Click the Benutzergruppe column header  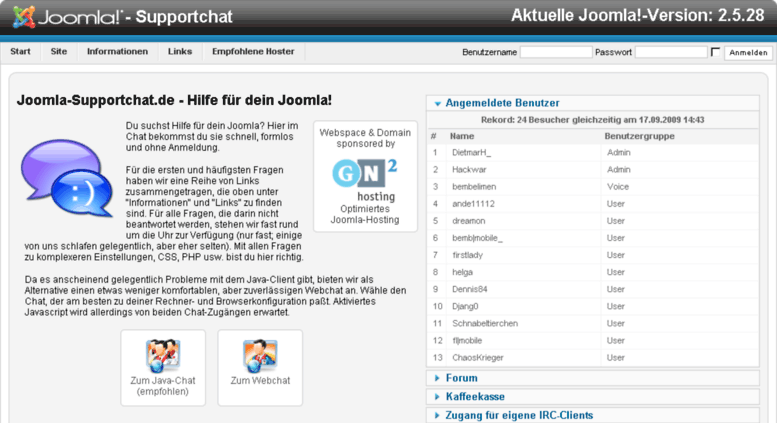639,136
